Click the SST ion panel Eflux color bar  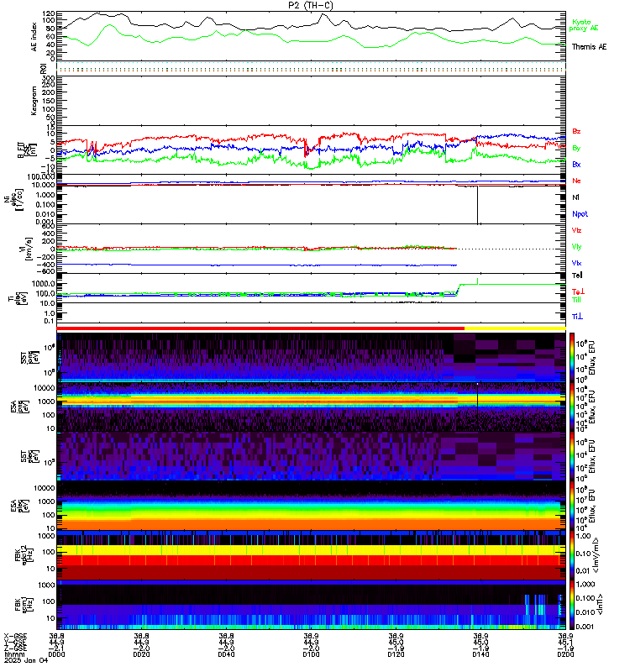pos(572,358)
